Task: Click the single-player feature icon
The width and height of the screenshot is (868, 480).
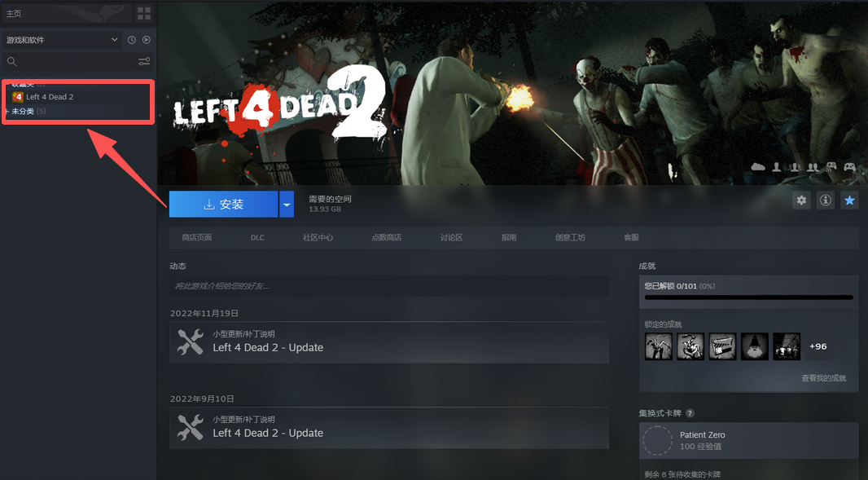Action: point(777,166)
